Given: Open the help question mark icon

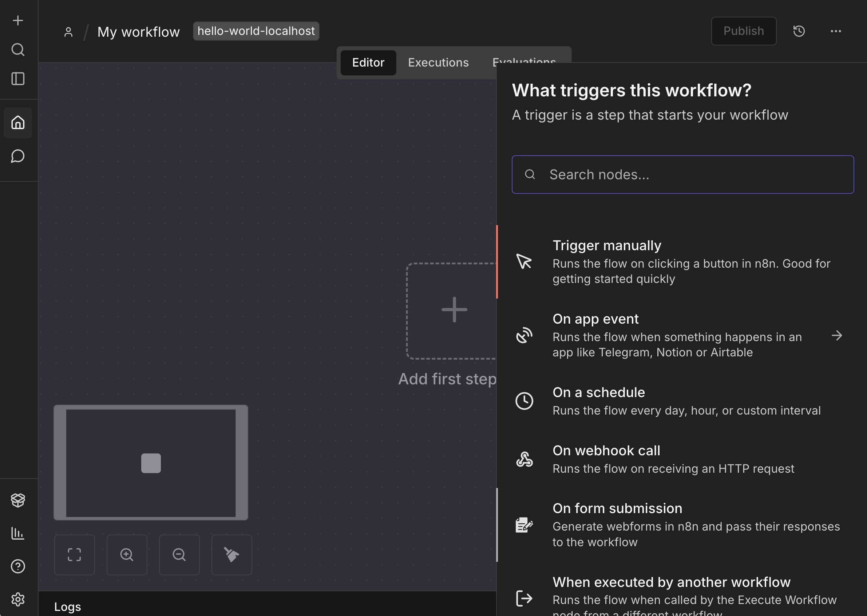Looking at the screenshot, I should (x=18, y=566).
